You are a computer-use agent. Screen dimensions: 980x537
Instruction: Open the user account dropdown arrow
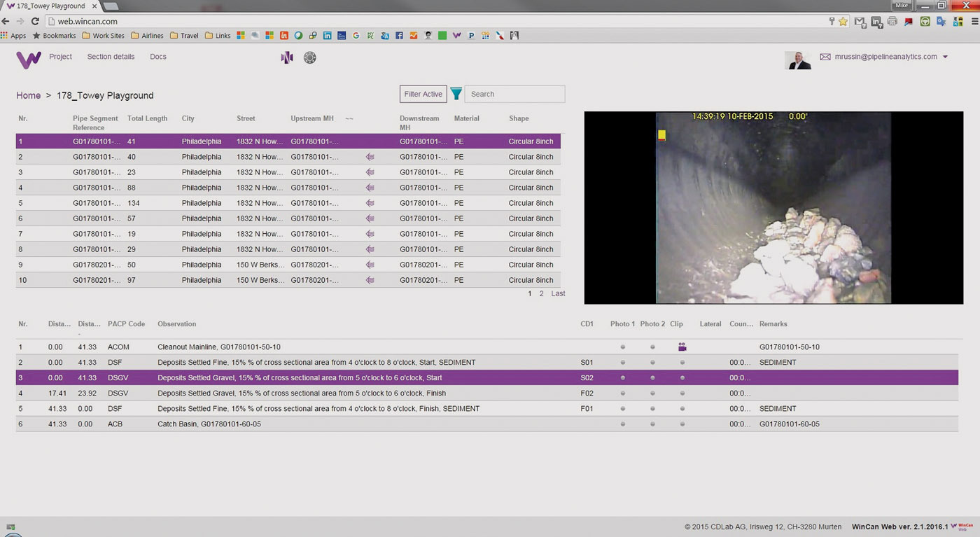point(946,57)
